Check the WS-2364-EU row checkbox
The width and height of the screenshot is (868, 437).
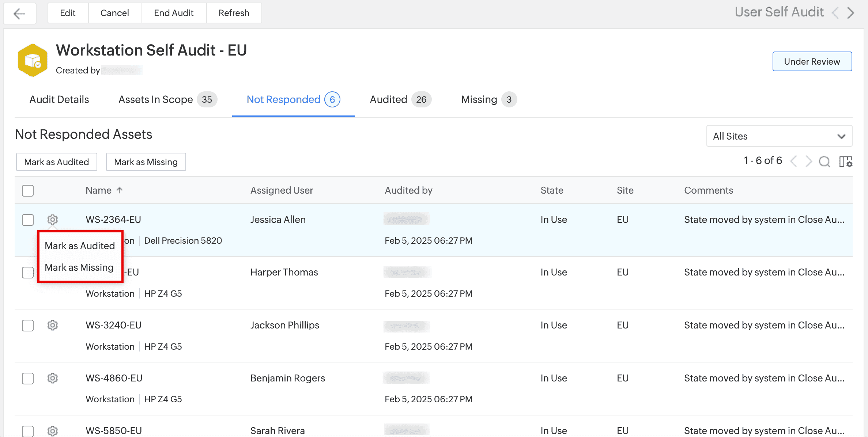(28, 220)
